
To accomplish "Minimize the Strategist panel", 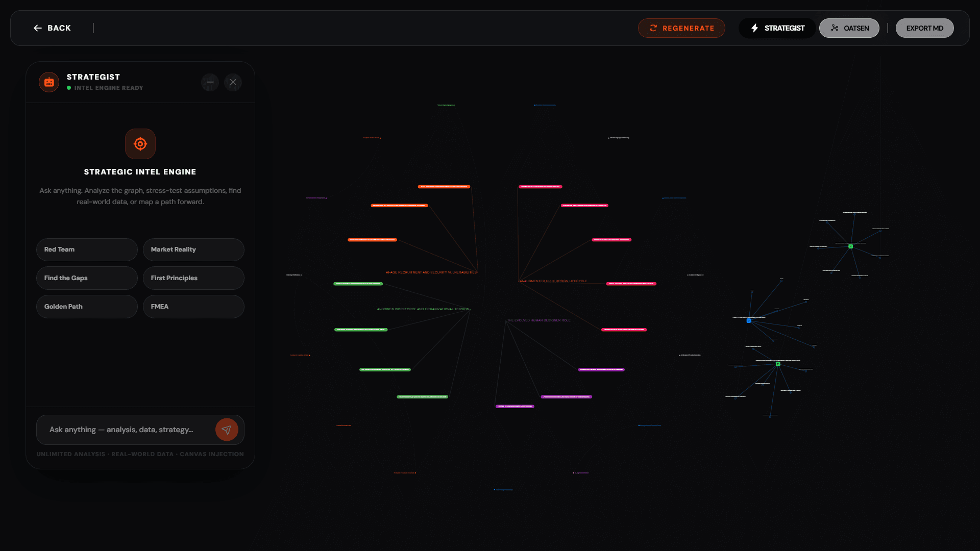I will [210, 82].
